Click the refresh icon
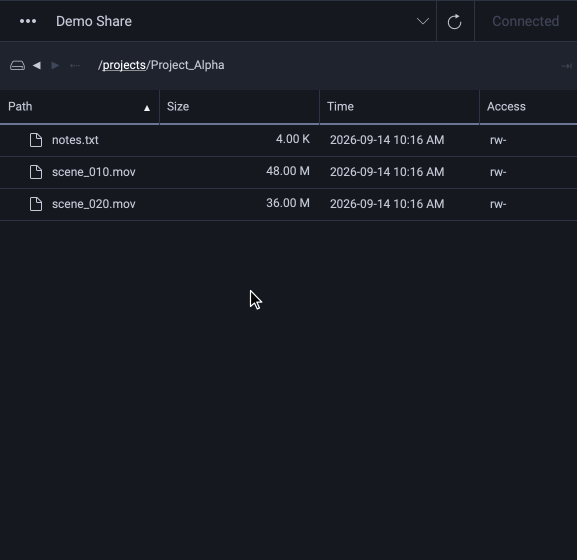 454,21
